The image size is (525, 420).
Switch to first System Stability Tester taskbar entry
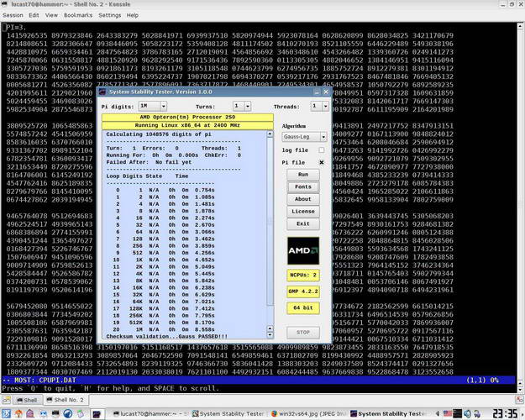[229, 414]
